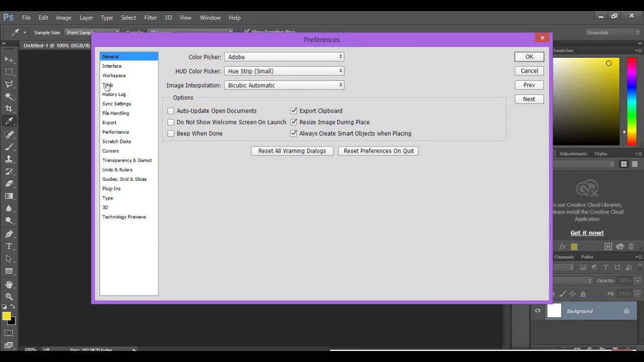Open the File menu
644x362 pixels.
pos(26,18)
